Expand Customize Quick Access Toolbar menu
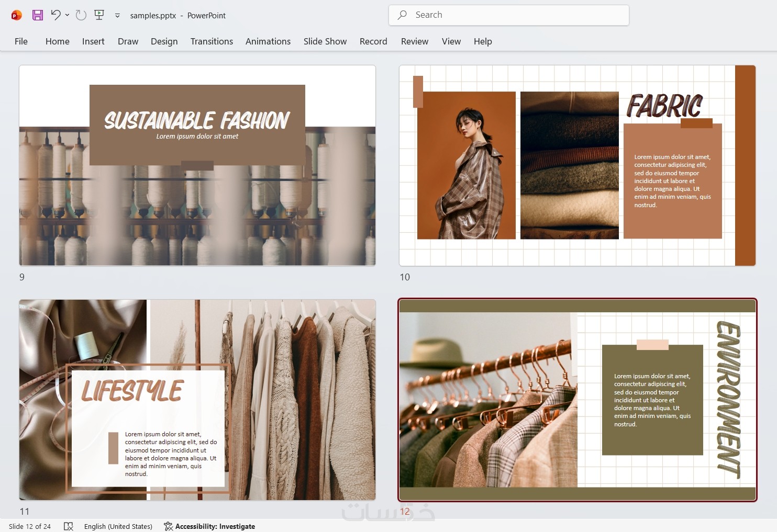 coord(117,16)
